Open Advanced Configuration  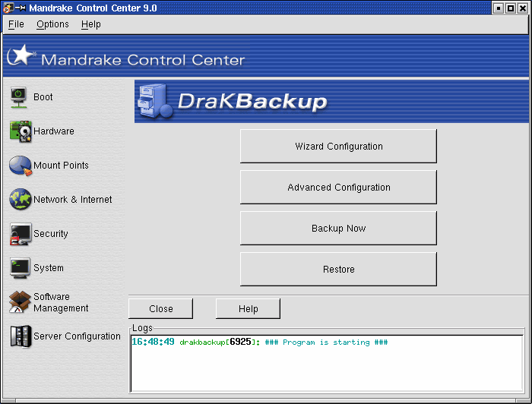pyautogui.click(x=338, y=187)
